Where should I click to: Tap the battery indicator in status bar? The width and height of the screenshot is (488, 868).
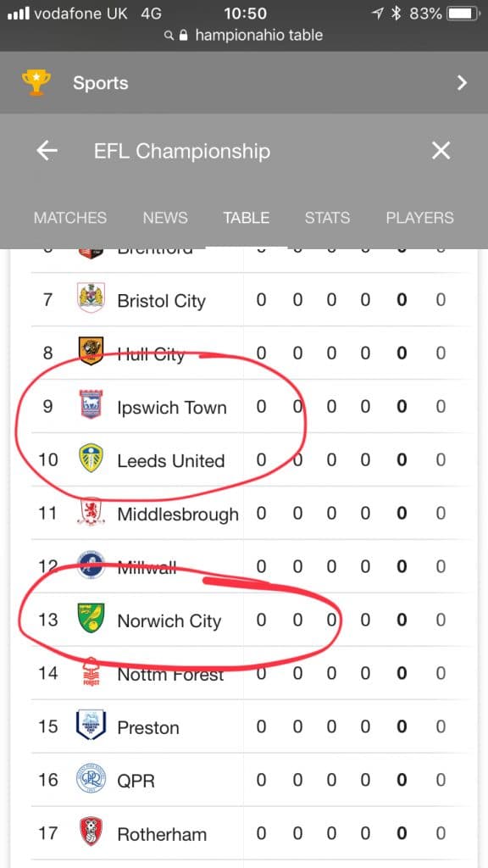(463, 14)
